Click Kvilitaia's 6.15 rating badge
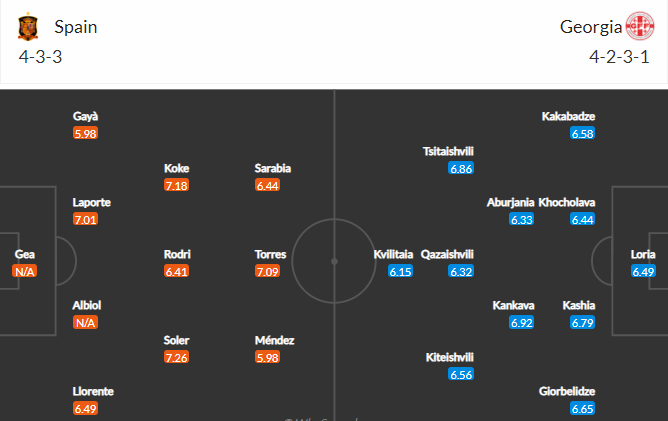 (x=400, y=271)
